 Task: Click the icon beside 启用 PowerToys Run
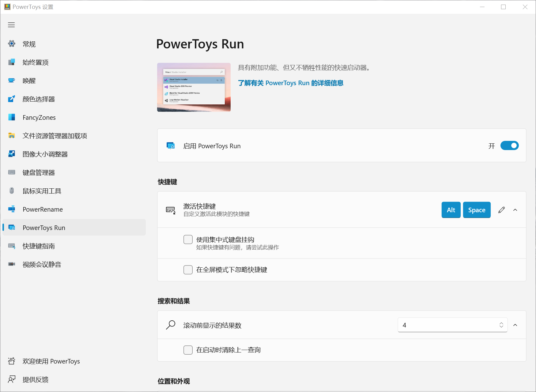[171, 146]
